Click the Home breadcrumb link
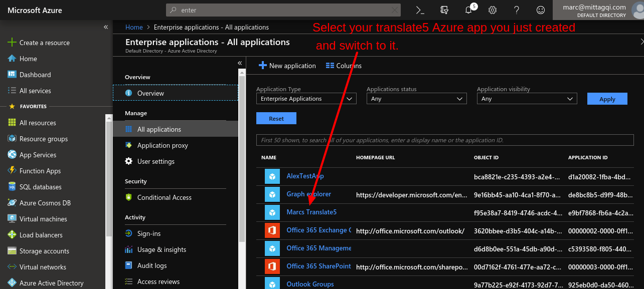This screenshot has height=289, width=644. 134,27
